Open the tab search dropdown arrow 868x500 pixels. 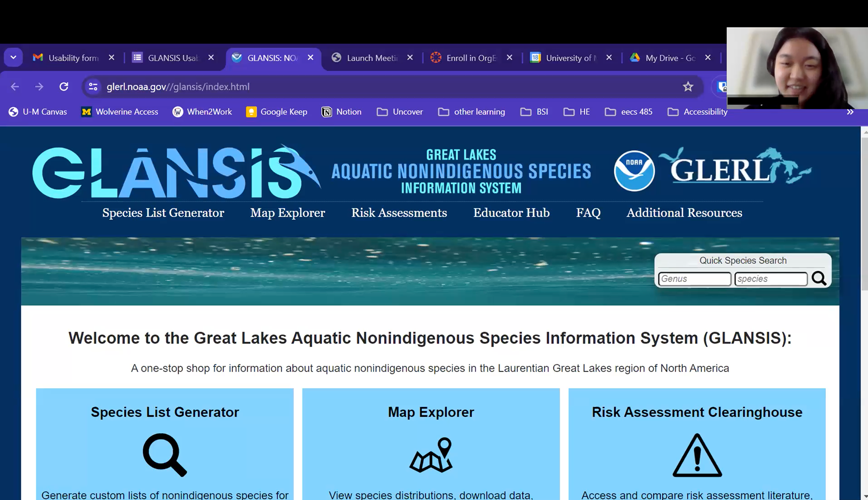point(13,57)
